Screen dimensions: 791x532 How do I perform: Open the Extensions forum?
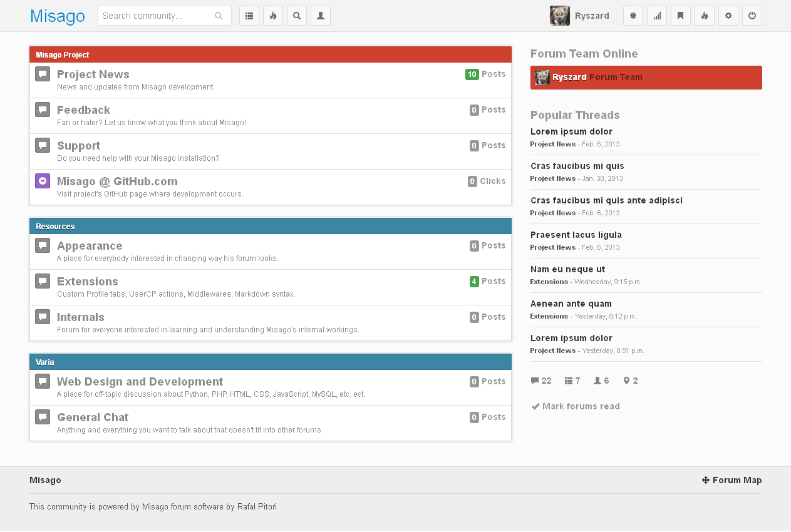tap(87, 282)
